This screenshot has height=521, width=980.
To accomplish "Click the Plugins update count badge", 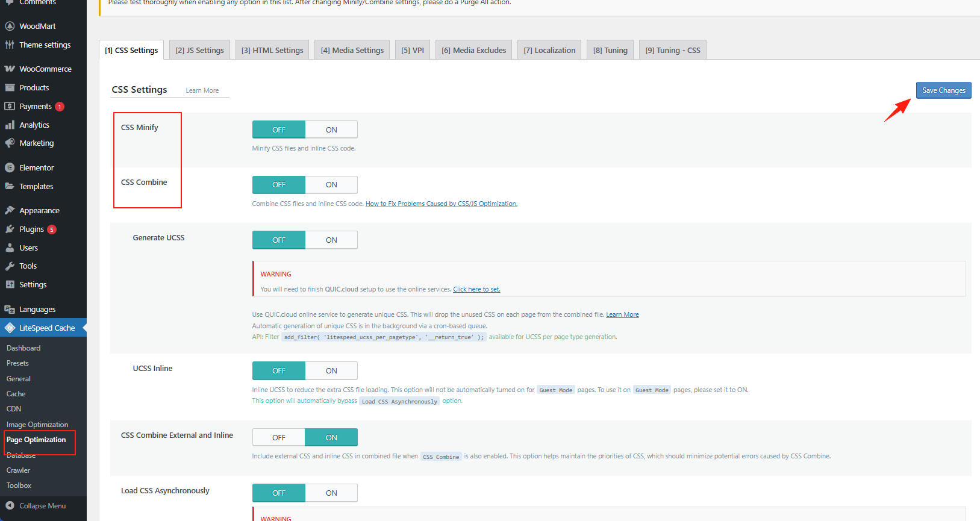I will [x=52, y=229].
